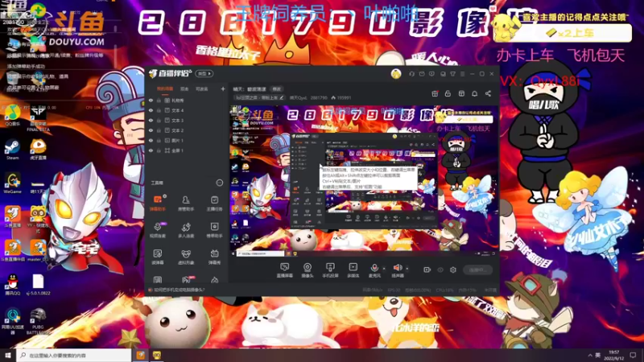Click the user avatar in title bar
This screenshot has width=644, height=362.
click(396, 74)
